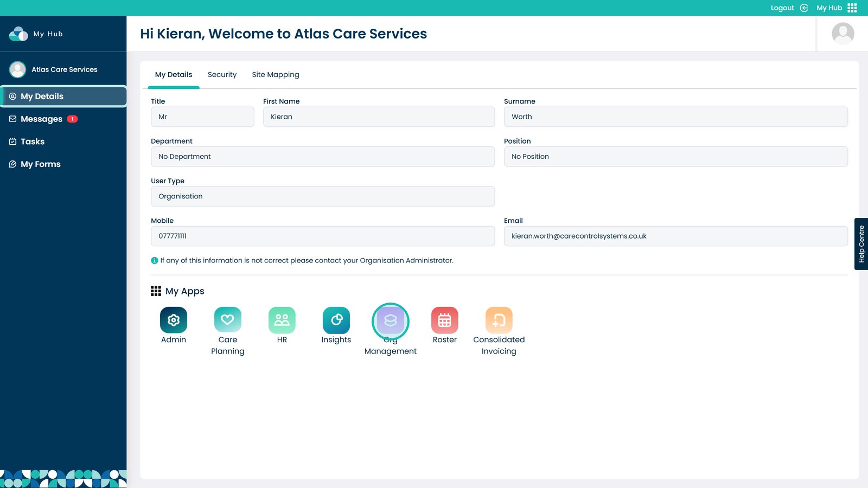Image resolution: width=868 pixels, height=488 pixels.
Task: Open My Forms in sidebar
Action: point(41,164)
